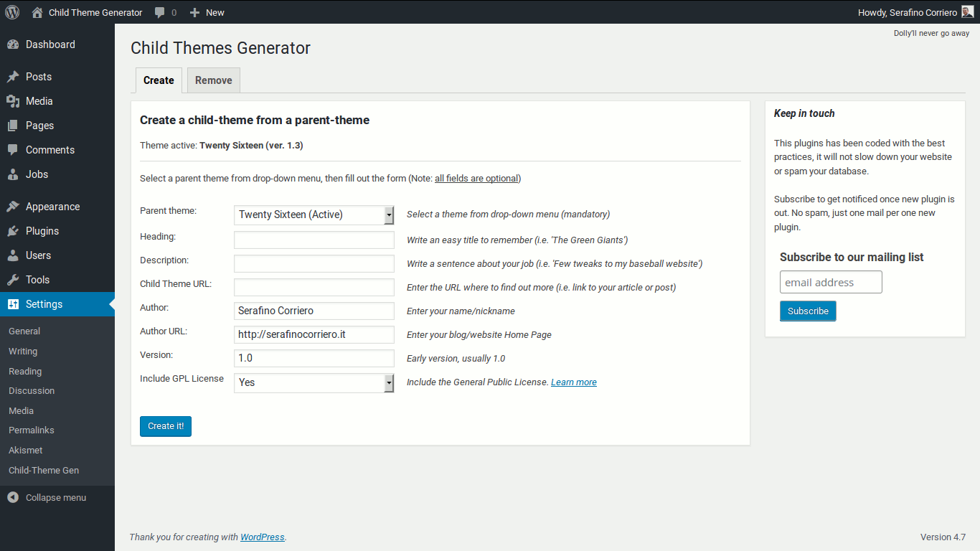Click the plus icon next to New
980x551 pixels.
click(x=194, y=12)
